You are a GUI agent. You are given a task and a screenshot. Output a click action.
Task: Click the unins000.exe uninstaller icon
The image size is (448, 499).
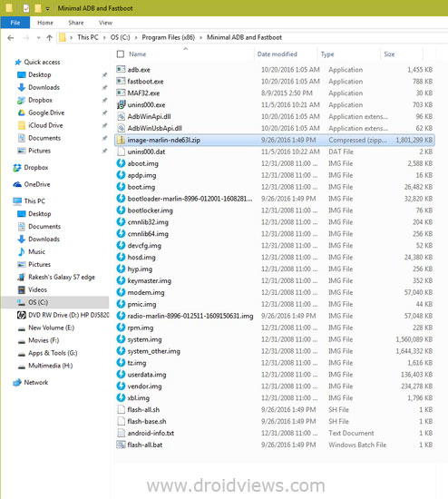coord(121,104)
